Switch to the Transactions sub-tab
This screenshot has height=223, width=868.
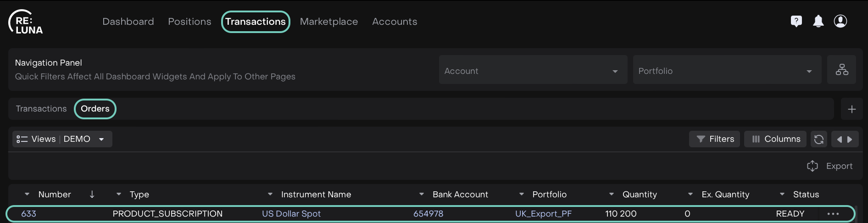(x=41, y=109)
